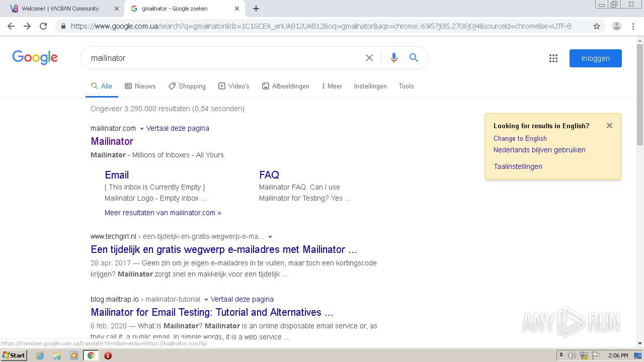The height and width of the screenshot is (362, 644).
Task: Reload the current page
Action: point(43,26)
